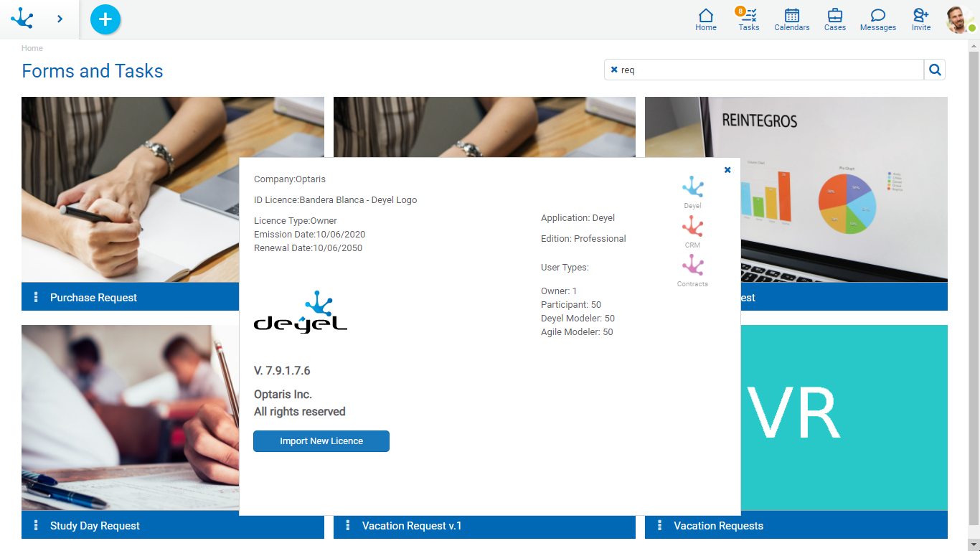Run search with the magnifier button

935,70
